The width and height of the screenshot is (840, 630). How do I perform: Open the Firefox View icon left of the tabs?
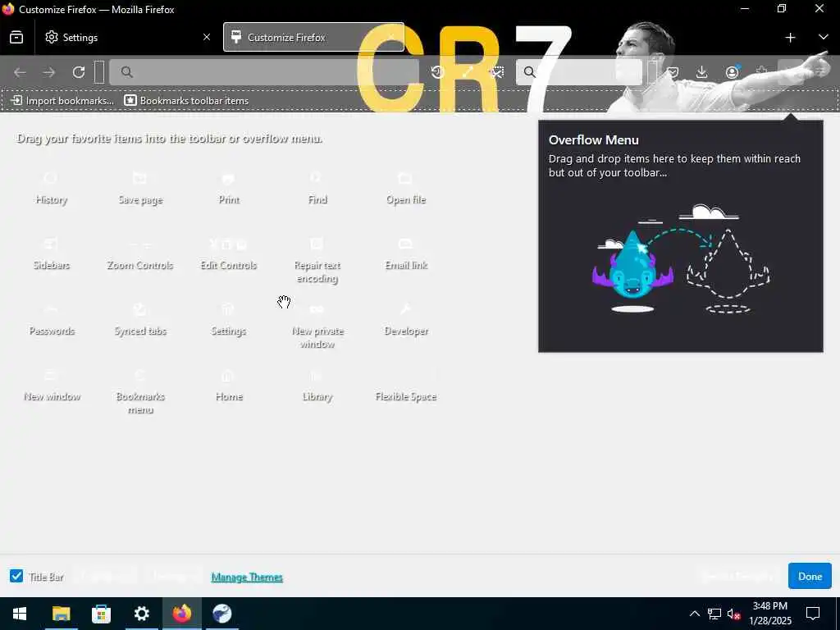[x=16, y=38]
